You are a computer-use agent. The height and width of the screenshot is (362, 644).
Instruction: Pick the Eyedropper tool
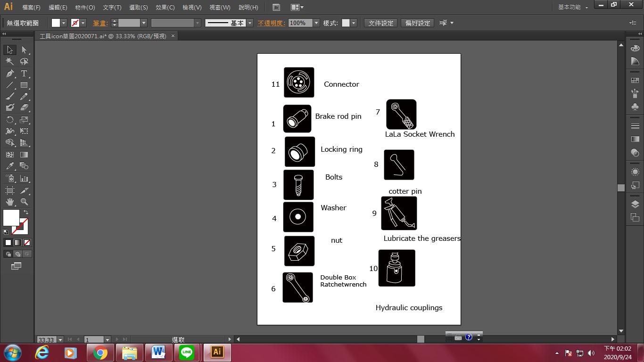pos(9,166)
